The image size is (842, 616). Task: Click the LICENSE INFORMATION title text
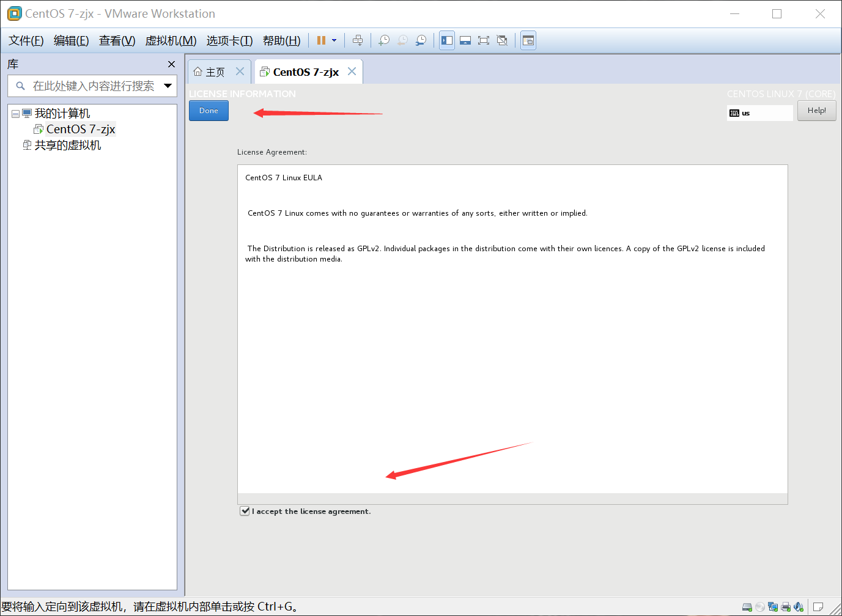point(242,94)
